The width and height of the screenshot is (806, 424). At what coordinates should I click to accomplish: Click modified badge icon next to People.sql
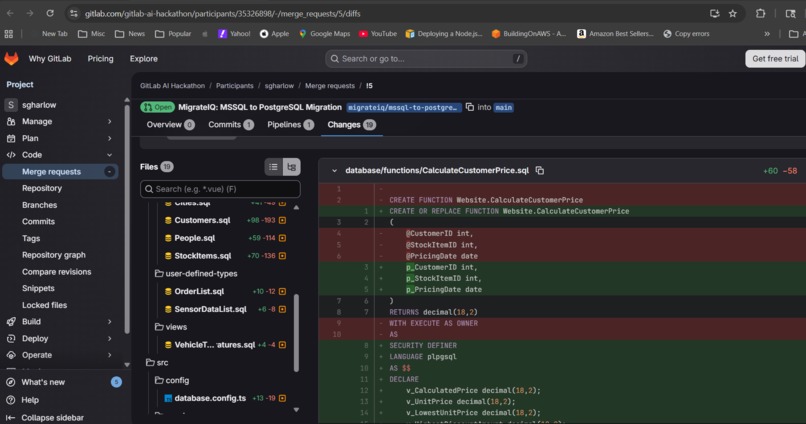point(282,238)
